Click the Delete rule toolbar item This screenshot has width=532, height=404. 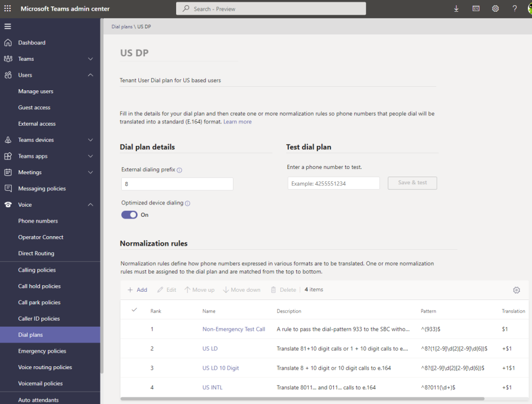click(283, 290)
